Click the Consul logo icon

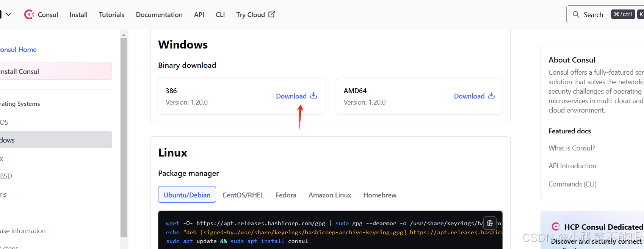(29, 14)
